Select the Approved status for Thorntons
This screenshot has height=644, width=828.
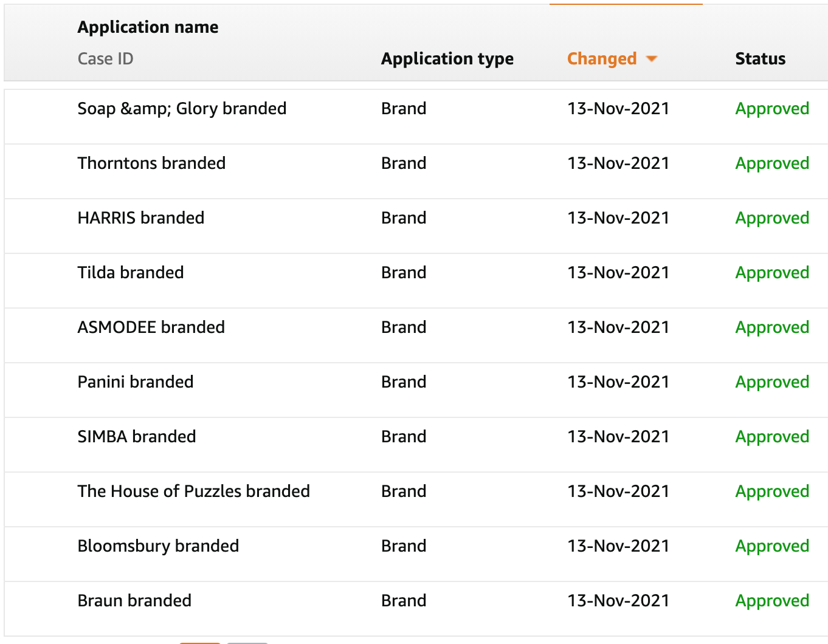[772, 164]
